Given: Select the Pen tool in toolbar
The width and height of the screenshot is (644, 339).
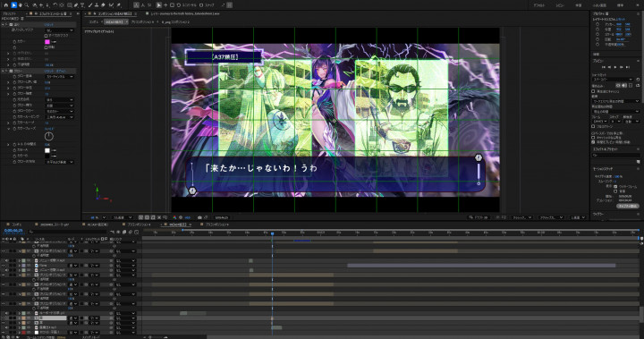Looking at the screenshot, I should coord(76,5).
